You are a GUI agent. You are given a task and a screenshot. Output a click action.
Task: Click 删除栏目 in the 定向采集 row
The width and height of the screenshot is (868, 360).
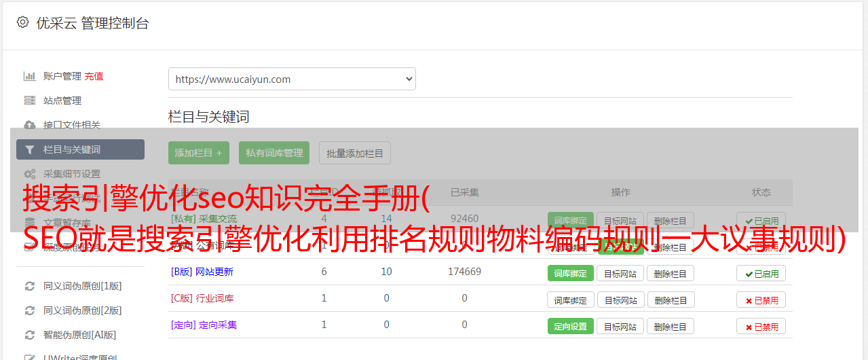(x=671, y=326)
